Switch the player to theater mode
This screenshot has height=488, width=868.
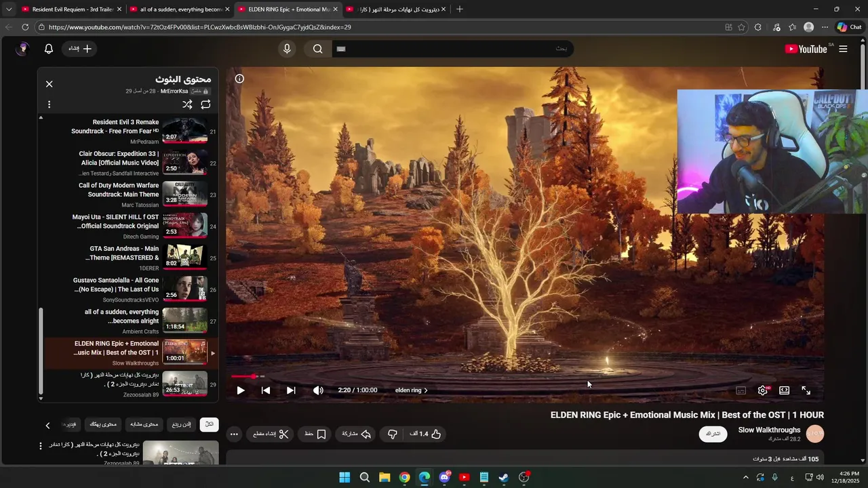pos(785,390)
